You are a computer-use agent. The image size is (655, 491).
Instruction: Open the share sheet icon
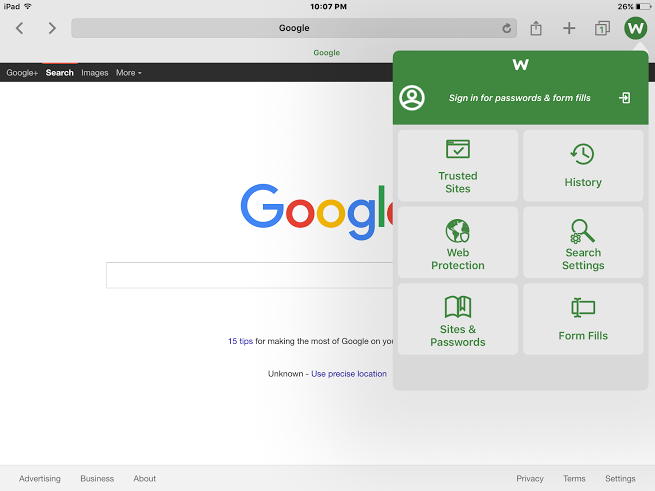[536, 28]
